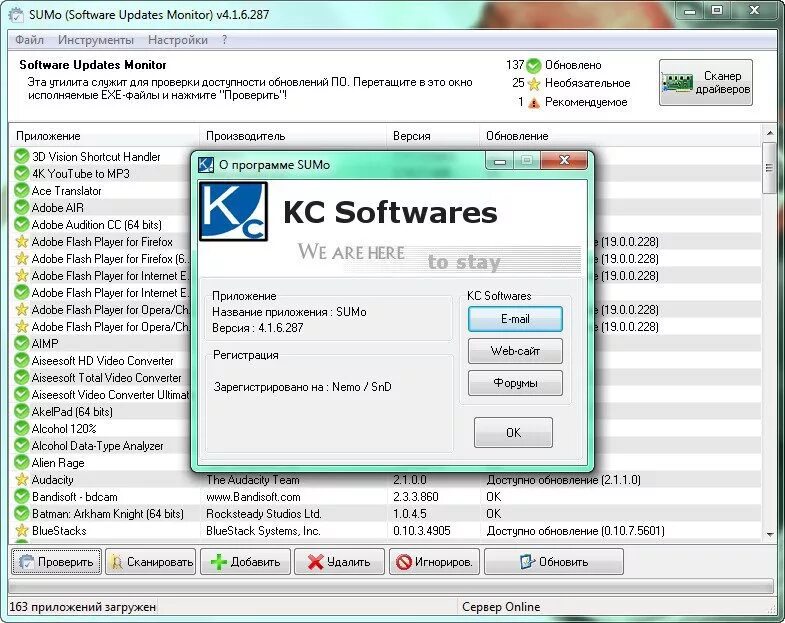This screenshot has height=623, width=785.
Task: Click the green check icon next to AIMP
Action: coord(22,344)
